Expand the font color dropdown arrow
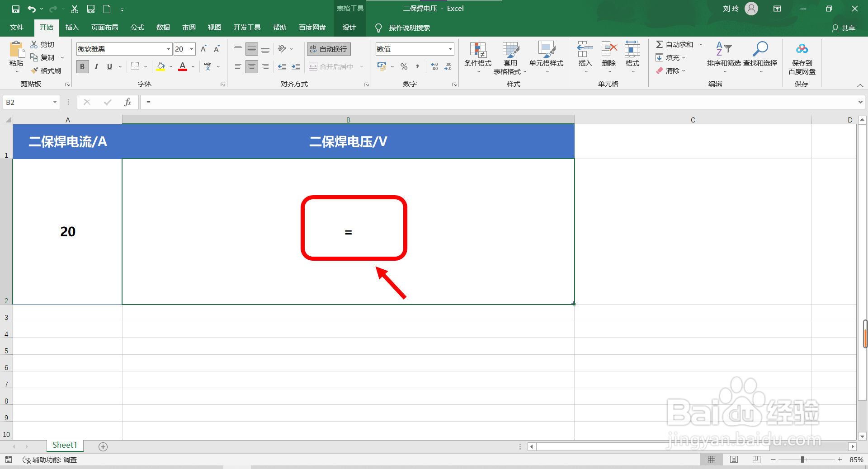The height and width of the screenshot is (469, 868). (193, 66)
